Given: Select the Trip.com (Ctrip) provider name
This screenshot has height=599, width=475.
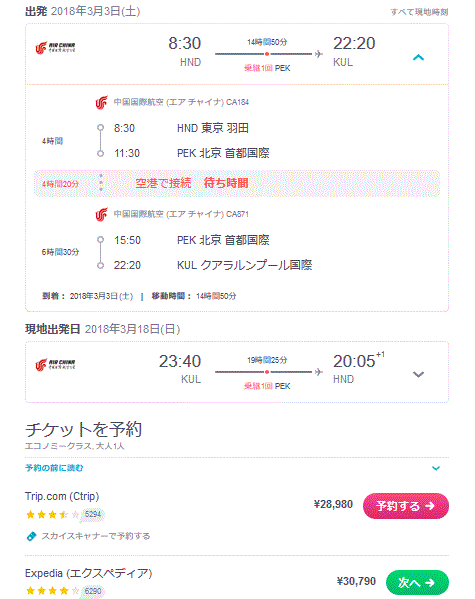Looking at the screenshot, I should click(62, 496).
